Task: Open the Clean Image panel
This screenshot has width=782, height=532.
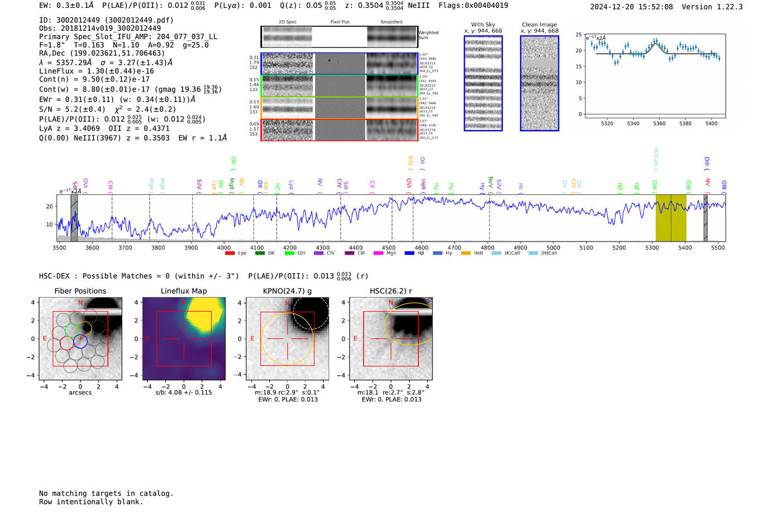Action: tap(540, 83)
